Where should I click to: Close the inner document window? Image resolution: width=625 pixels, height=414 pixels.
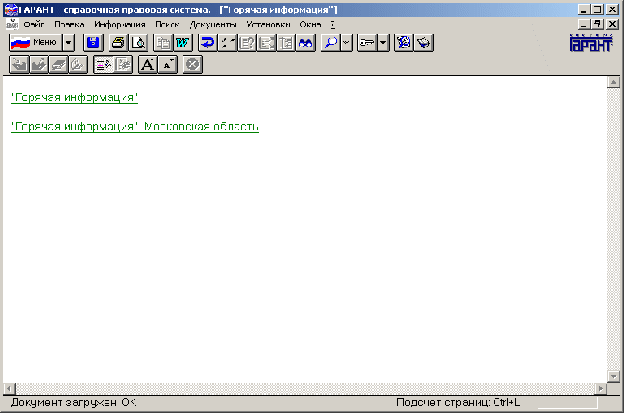(612, 24)
